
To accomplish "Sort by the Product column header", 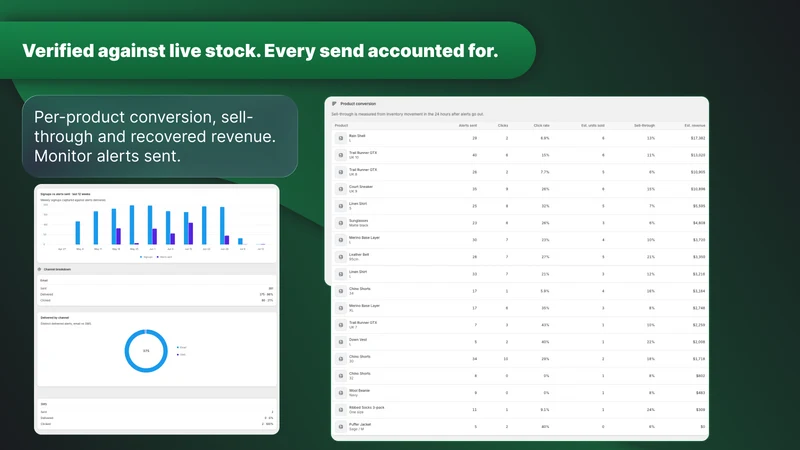I will 341,126.
